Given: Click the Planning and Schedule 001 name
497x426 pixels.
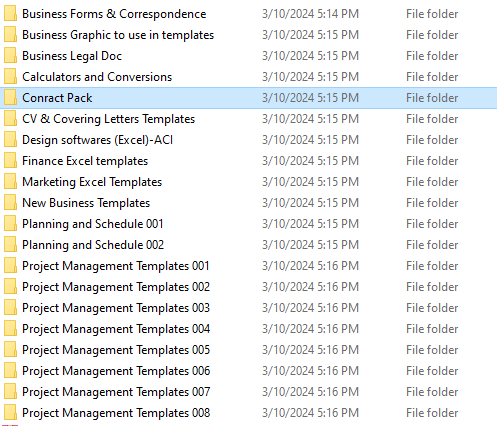Looking at the screenshot, I should tap(93, 224).
